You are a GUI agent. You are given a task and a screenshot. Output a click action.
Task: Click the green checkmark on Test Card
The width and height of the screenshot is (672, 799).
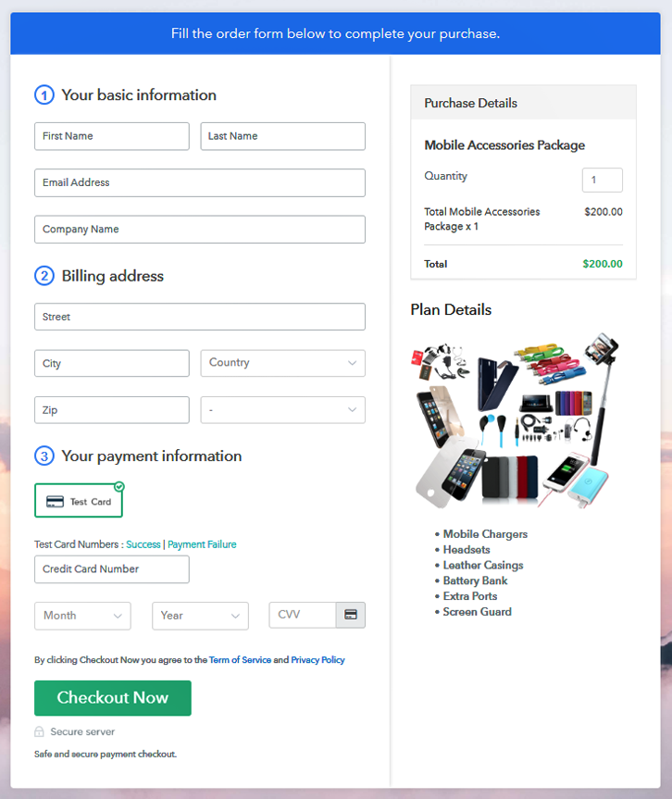(x=119, y=486)
